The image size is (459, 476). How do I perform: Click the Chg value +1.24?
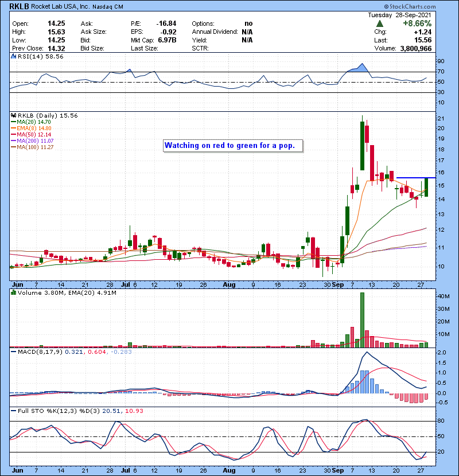point(423,32)
